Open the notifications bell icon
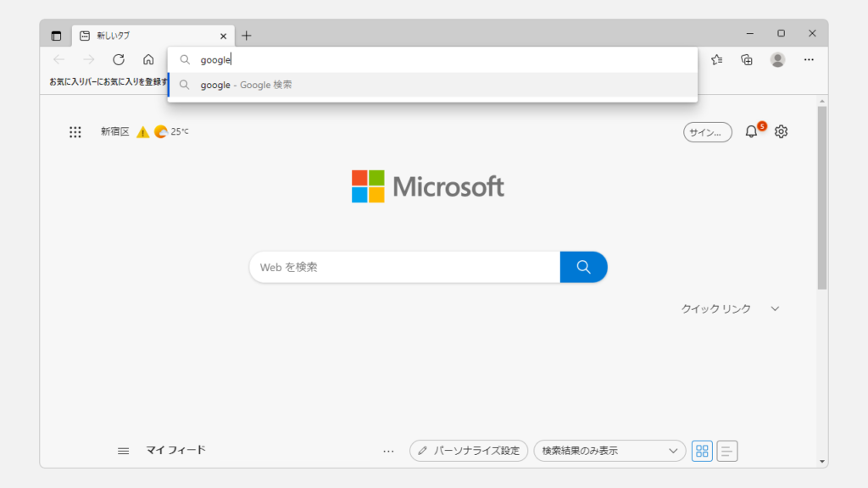 (x=751, y=131)
